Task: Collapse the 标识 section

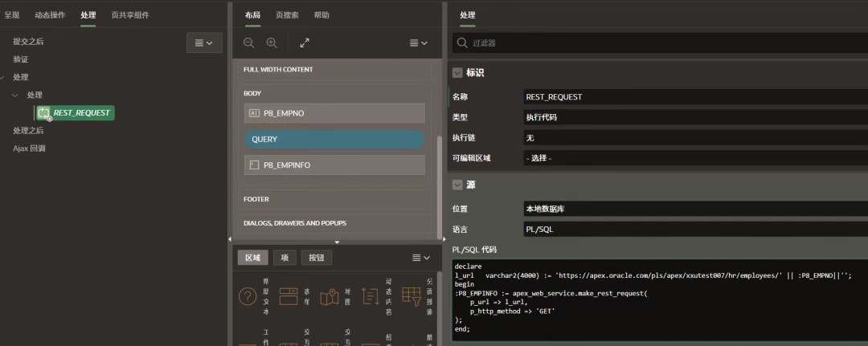Action: coord(457,72)
